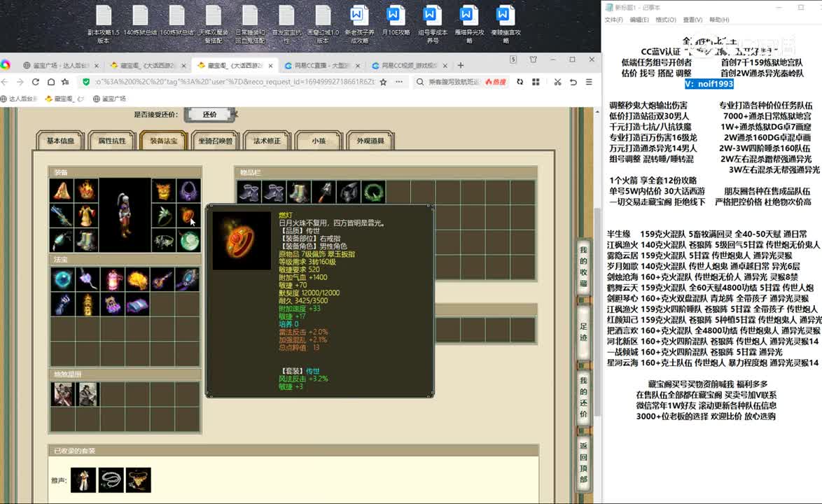Open a new browser tab
The width and height of the screenshot is (822, 504).
460,66
